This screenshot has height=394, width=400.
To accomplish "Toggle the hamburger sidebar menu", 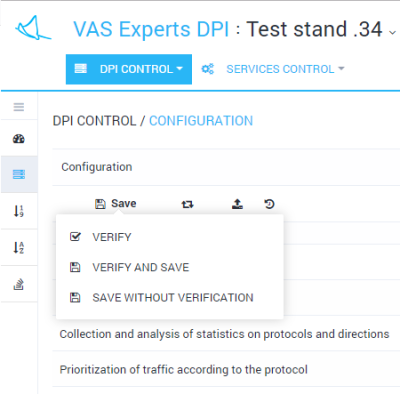I will tap(19, 107).
